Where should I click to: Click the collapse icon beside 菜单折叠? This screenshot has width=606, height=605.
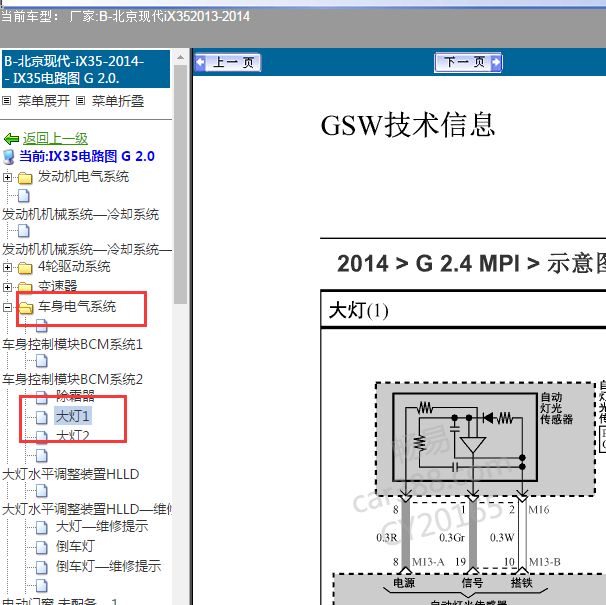80,101
